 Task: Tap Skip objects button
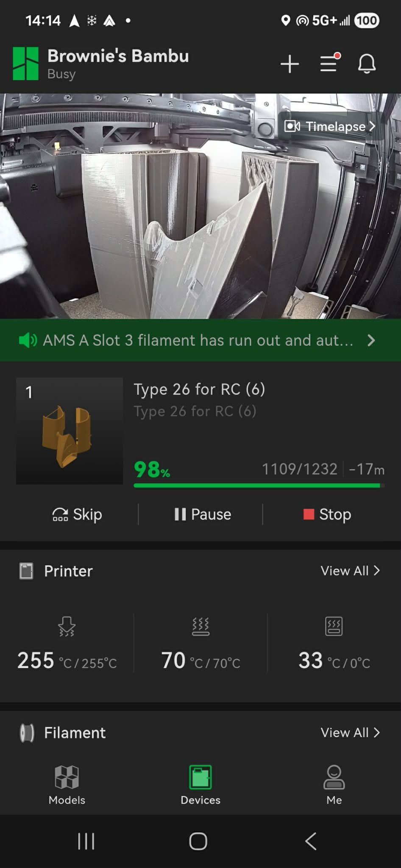pos(77,514)
